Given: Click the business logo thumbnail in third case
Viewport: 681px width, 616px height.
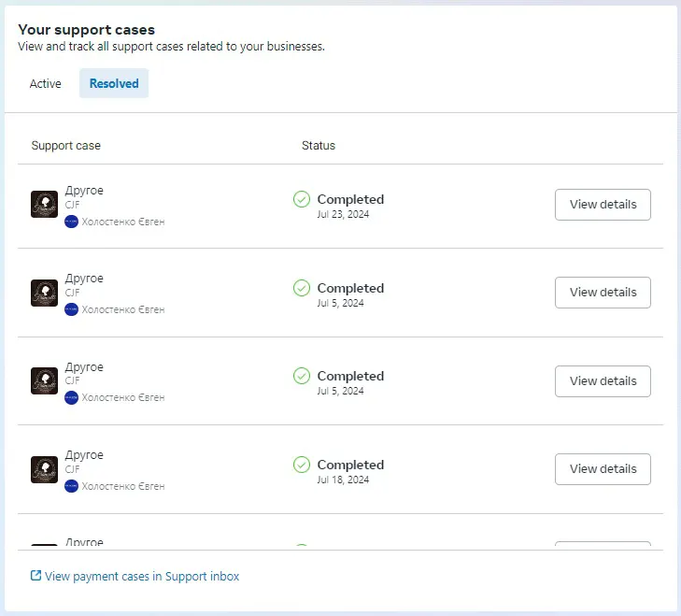Looking at the screenshot, I should [44, 380].
